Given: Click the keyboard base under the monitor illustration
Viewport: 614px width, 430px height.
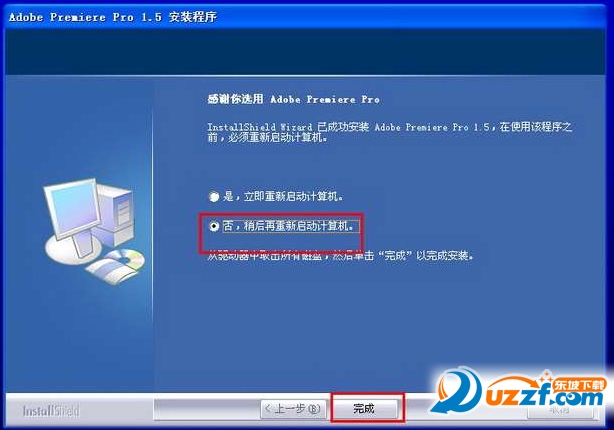Looking at the screenshot, I should [x=74, y=249].
